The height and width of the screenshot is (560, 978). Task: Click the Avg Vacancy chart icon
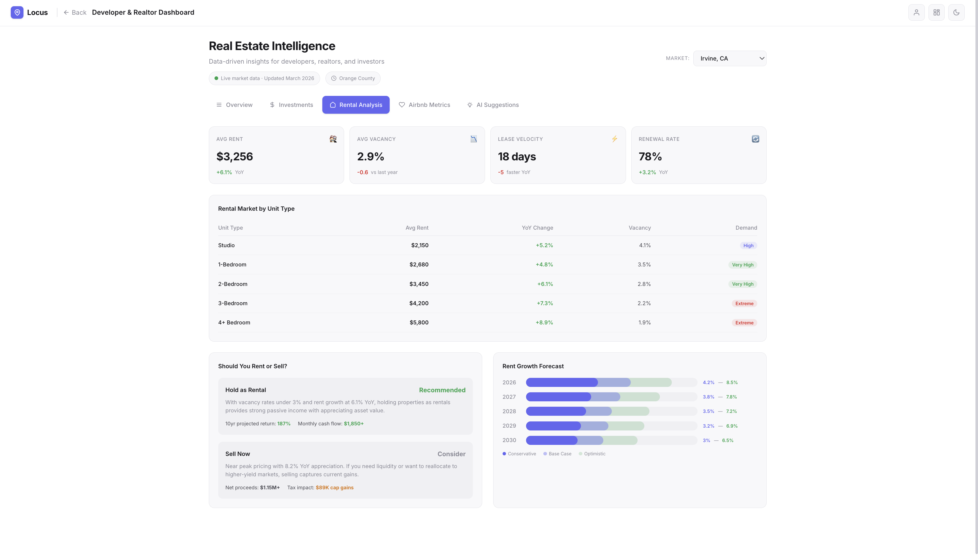point(474,139)
